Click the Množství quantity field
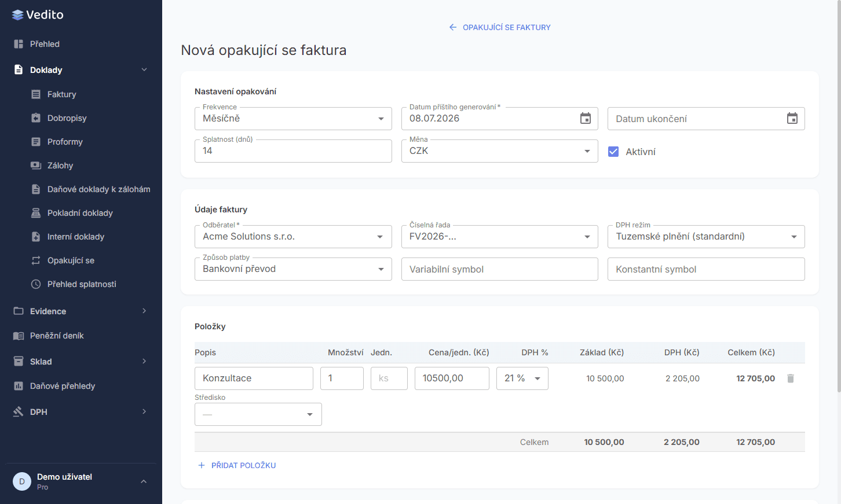This screenshot has width=841, height=504. click(342, 378)
